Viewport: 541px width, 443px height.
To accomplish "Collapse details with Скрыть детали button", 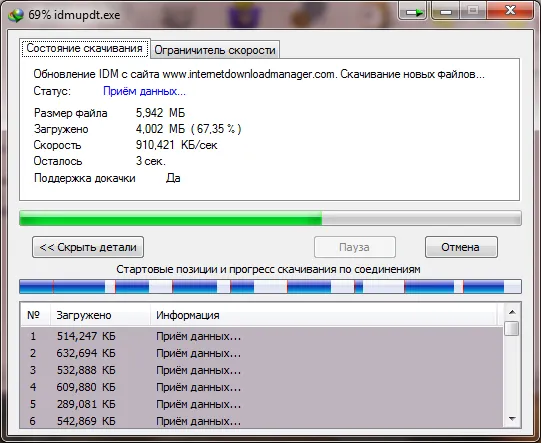I will pyautogui.click(x=88, y=247).
